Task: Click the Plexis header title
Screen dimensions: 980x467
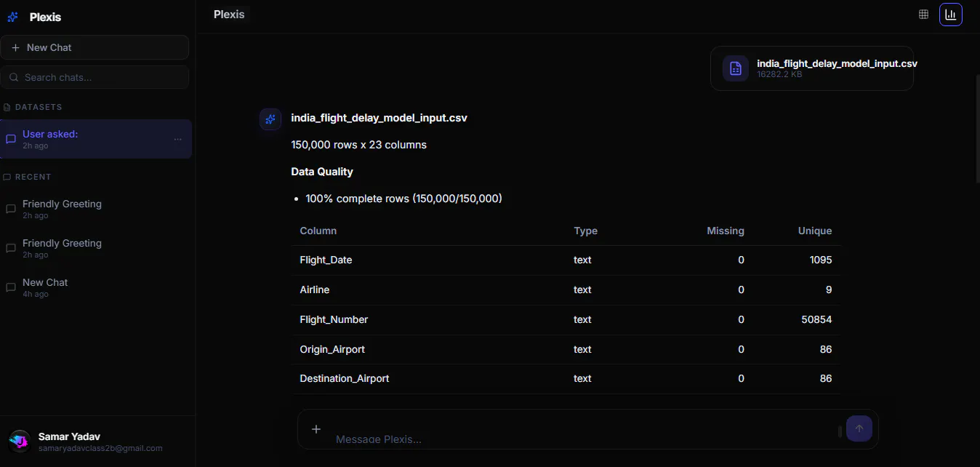Action: pos(229,14)
